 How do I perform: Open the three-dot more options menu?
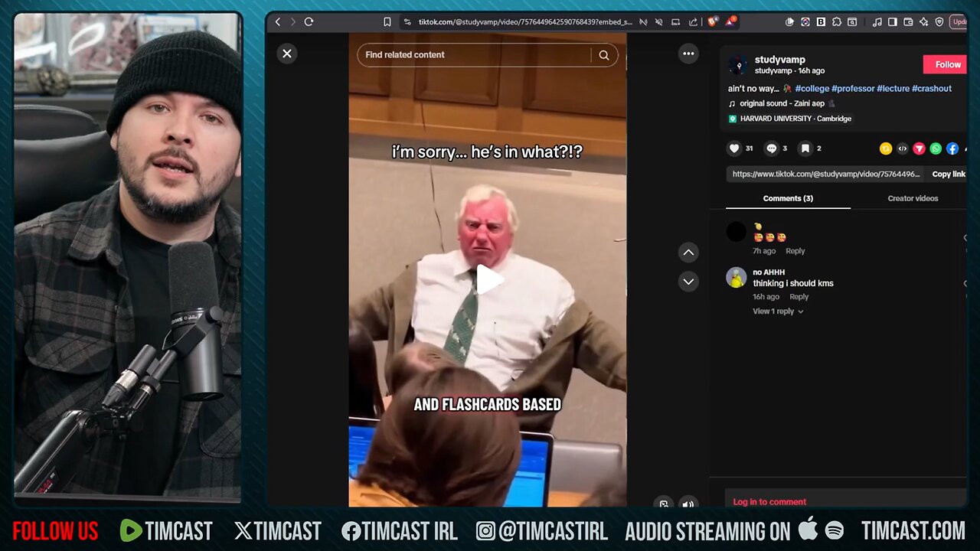coord(688,54)
